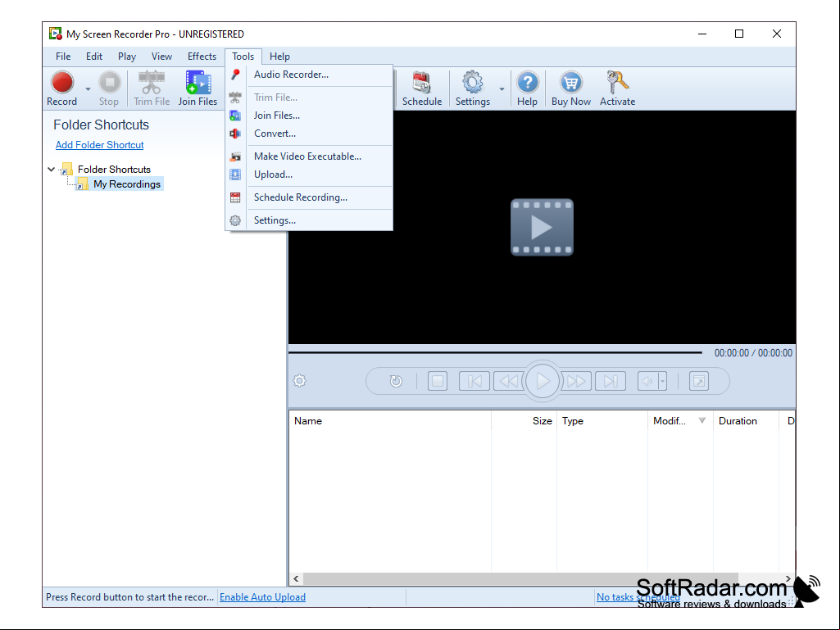Screen dimensions: 840x630
Task: Click the Settings gear toolbar icon
Action: pos(473,83)
